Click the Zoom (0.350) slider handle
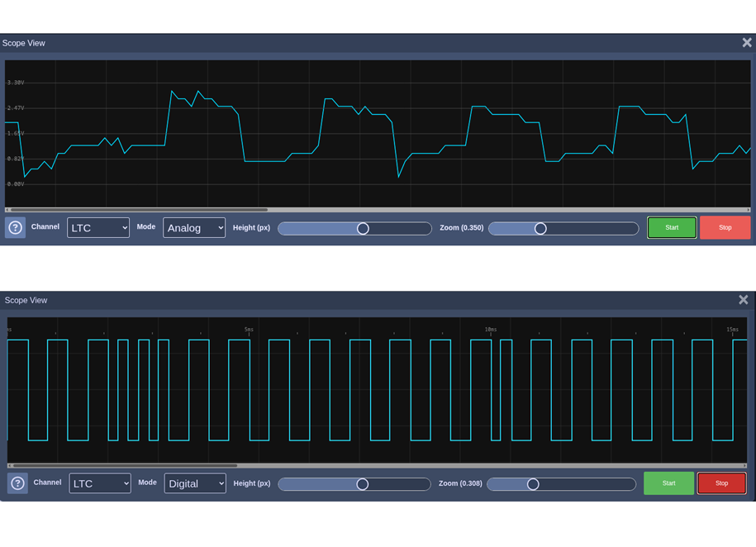The height and width of the screenshot is (547, 756). click(x=540, y=228)
